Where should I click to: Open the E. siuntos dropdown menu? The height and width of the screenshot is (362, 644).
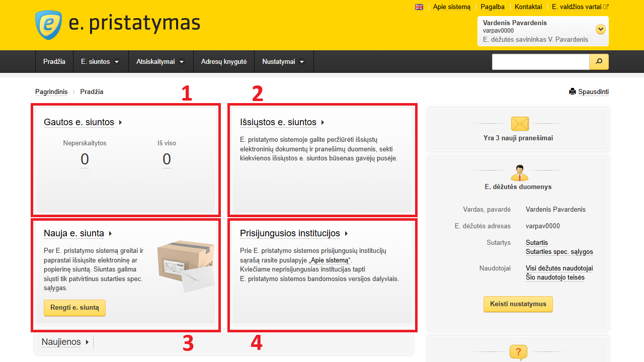tap(101, 62)
